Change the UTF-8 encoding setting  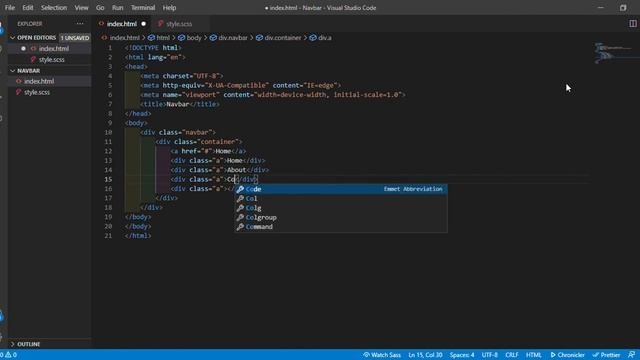489,355
